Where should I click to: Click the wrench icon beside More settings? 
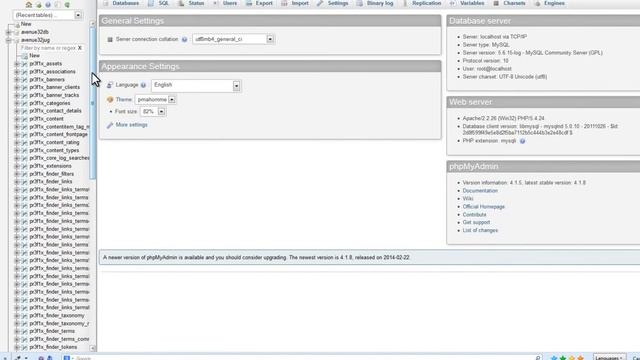pyautogui.click(x=110, y=125)
